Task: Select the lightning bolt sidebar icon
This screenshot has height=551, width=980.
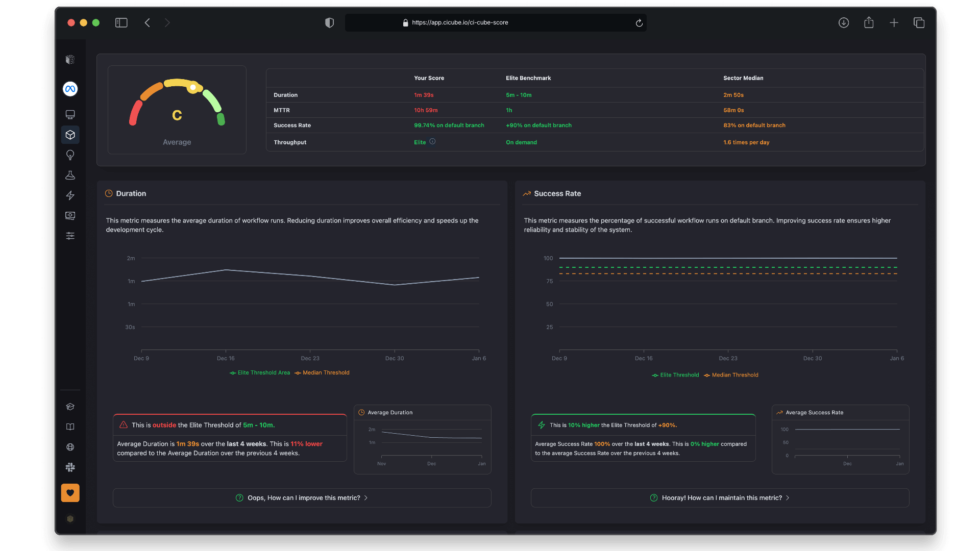Action: click(x=70, y=195)
